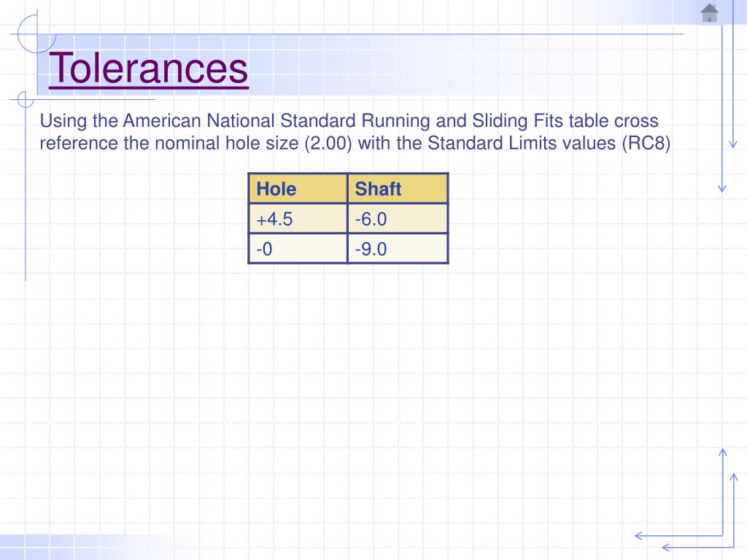Click the paragraph about Running and Sliding Fits

coord(355,132)
